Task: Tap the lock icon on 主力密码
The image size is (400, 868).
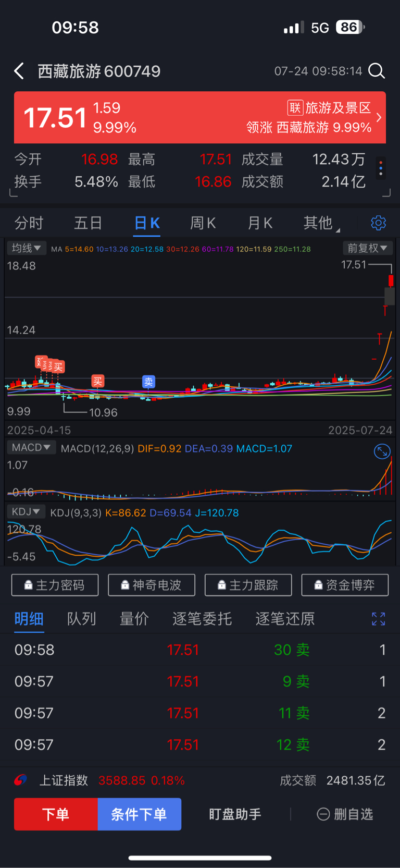Action: coord(29,585)
